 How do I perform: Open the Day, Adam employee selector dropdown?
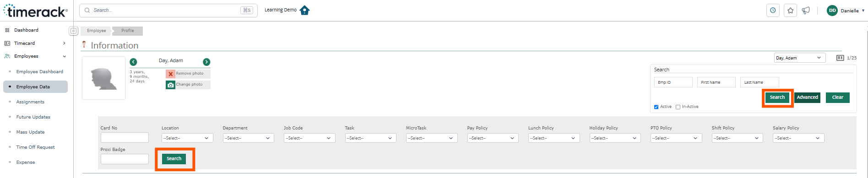[x=800, y=58]
